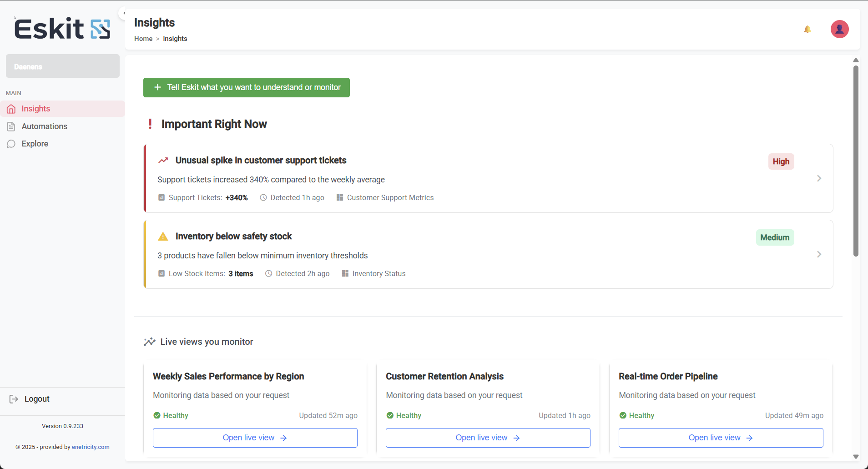
Task: Open Automations from the sidebar
Action: [44, 126]
